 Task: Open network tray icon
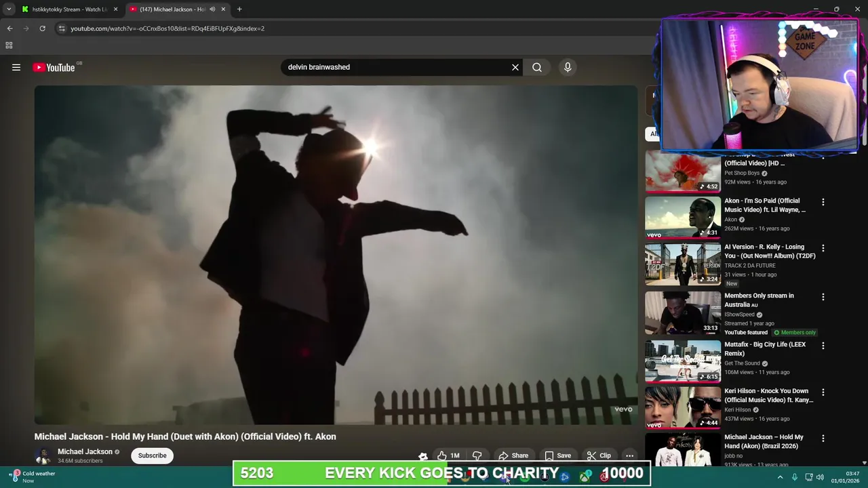(x=808, y=477)
